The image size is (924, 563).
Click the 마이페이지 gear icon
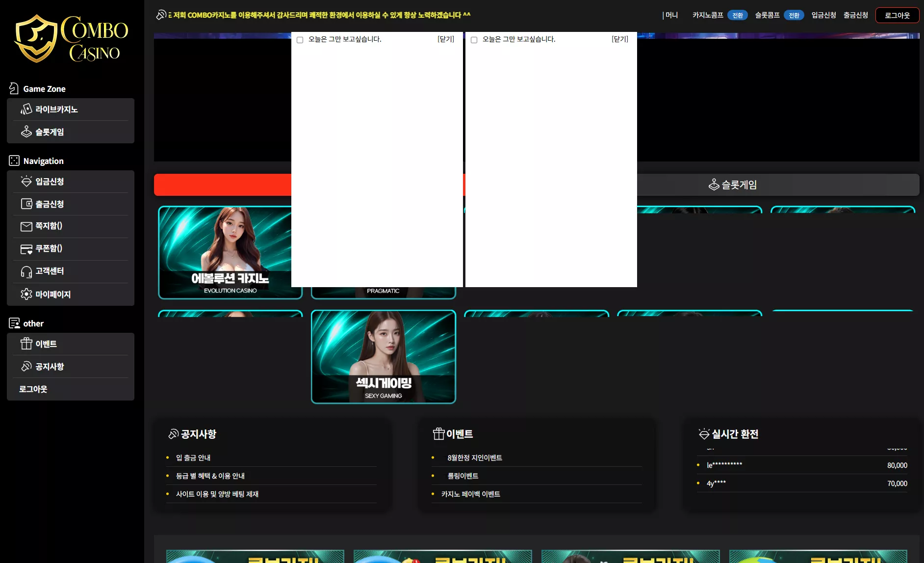point(26,294)
